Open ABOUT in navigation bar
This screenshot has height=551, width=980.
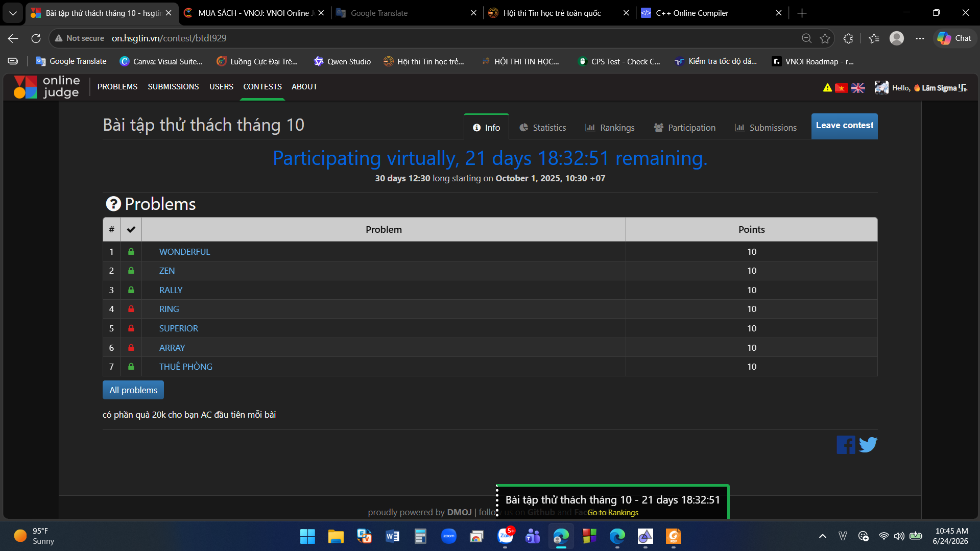(x=304, y=87)
